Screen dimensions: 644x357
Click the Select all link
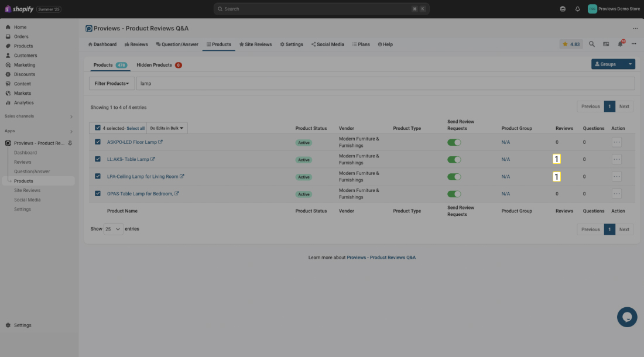[x=136, y=128]
